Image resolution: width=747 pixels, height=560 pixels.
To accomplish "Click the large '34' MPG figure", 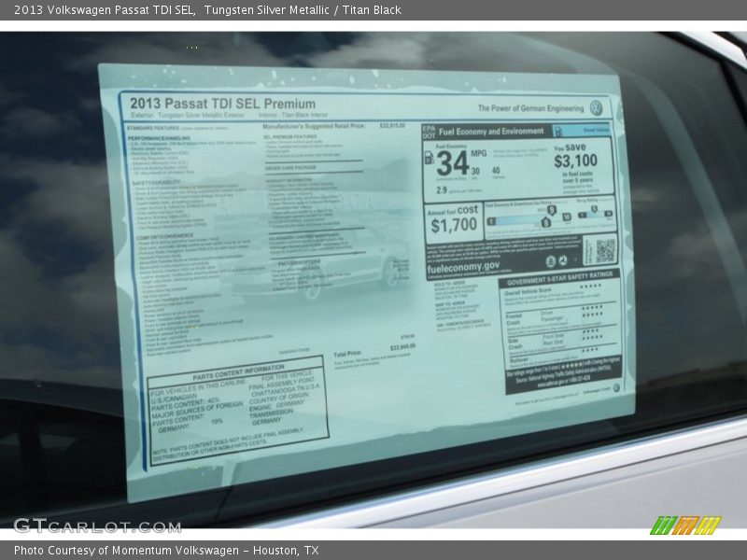I will [452, 162].
